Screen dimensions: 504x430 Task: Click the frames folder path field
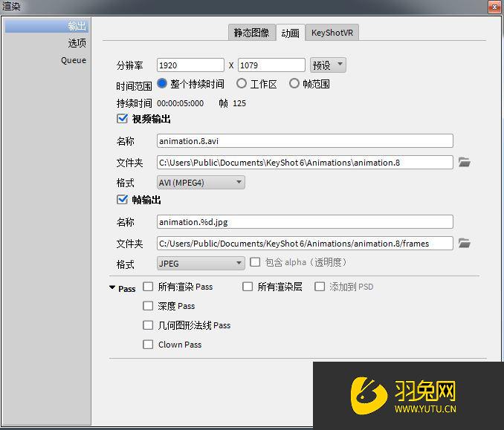(x=305, y=244)
